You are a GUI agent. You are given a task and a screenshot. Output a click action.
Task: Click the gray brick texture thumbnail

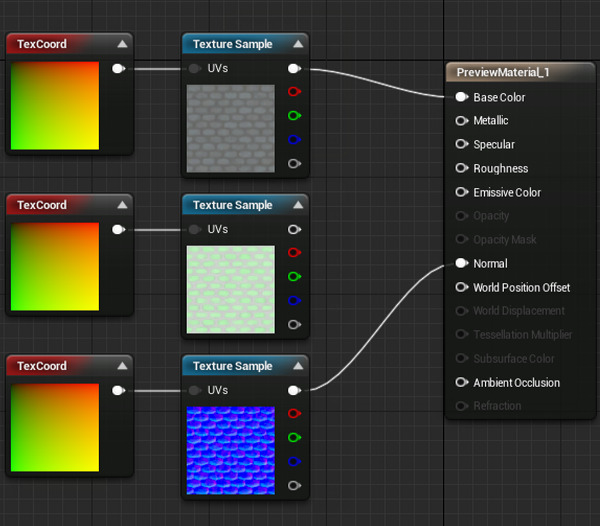[x=231, y=128]
